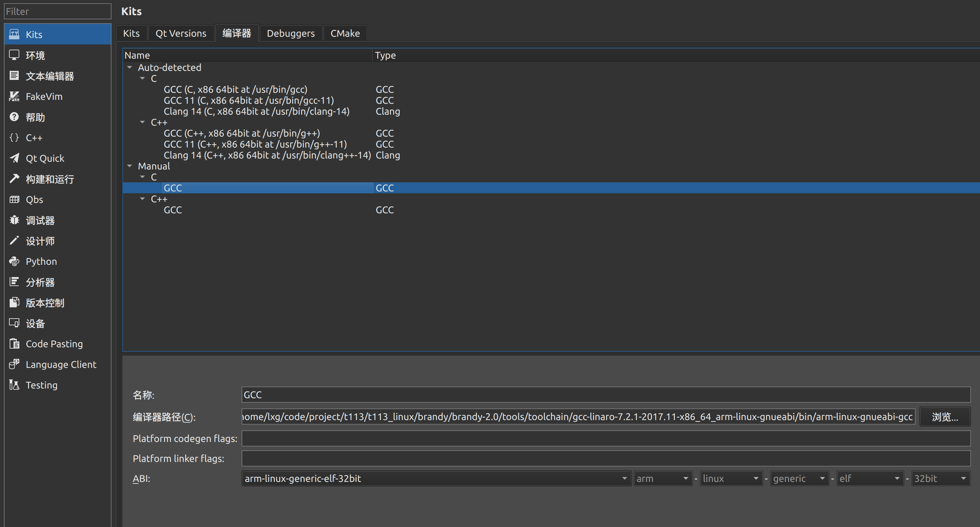
Task: Open the FakeVim settings icon
Action: point(14,96)
